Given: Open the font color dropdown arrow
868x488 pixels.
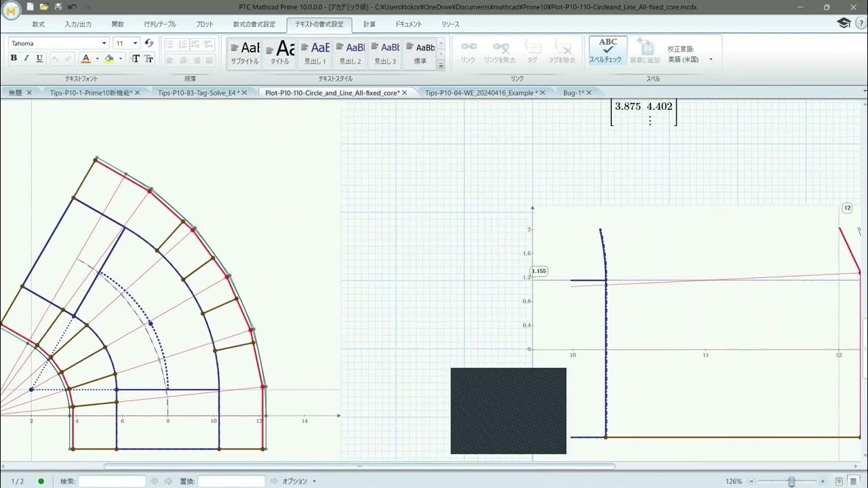Looking at the screenshot, I should [97, 59].
